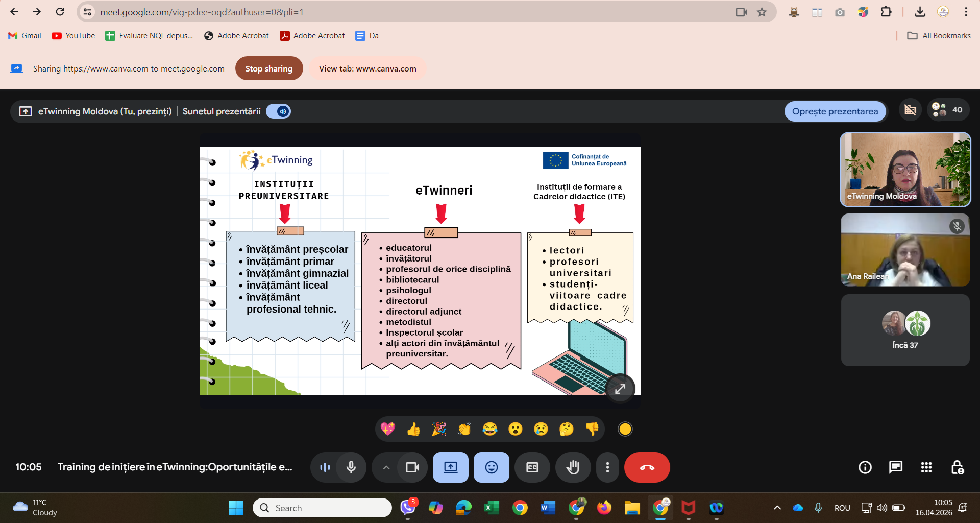Toggle the presentation sound switch
This screenshot has height=523, width=980.
point(279,111)
